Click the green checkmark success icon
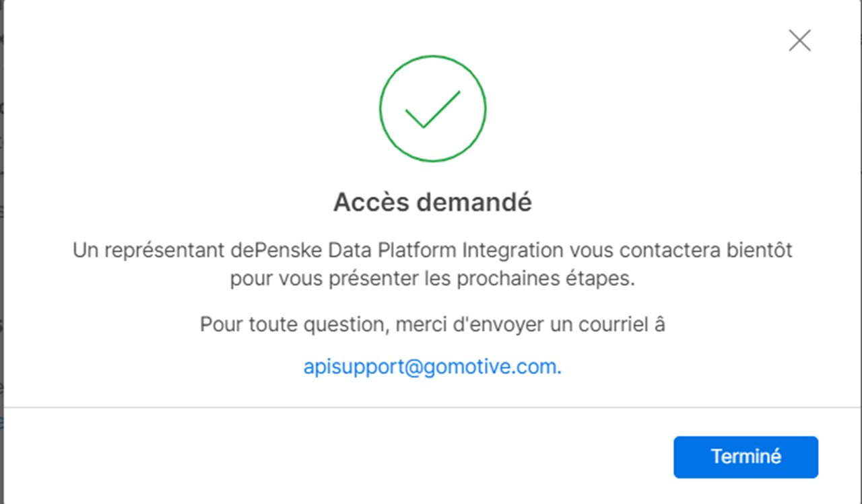This screenshot has height=504, width=862. pos(432,109)
